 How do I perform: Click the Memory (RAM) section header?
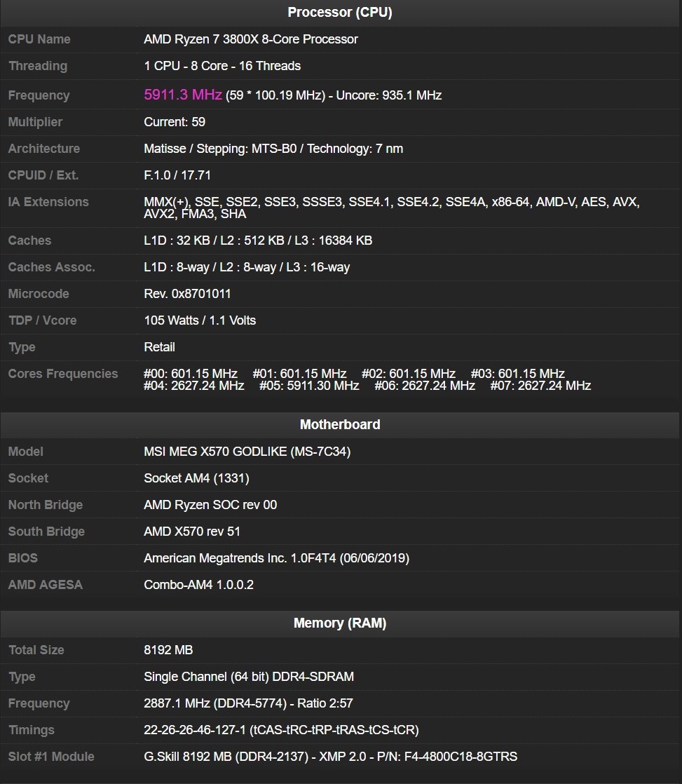point(340,623)
